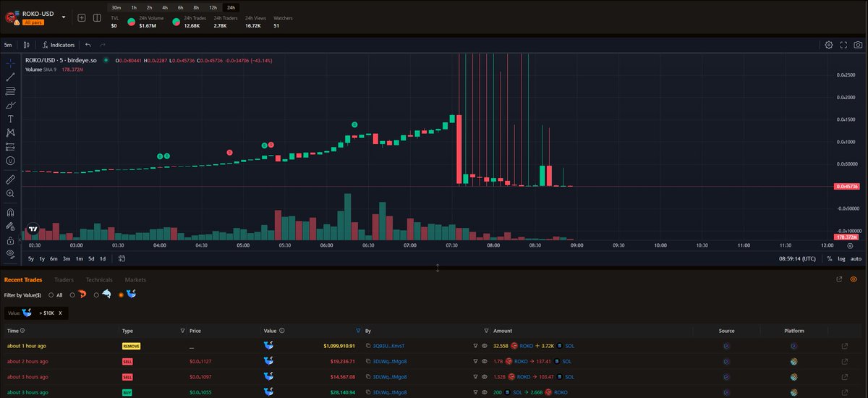Pop out the Recent Trades panel
Image resolution: width=868 pixels, height=398 pixels.
839,279
